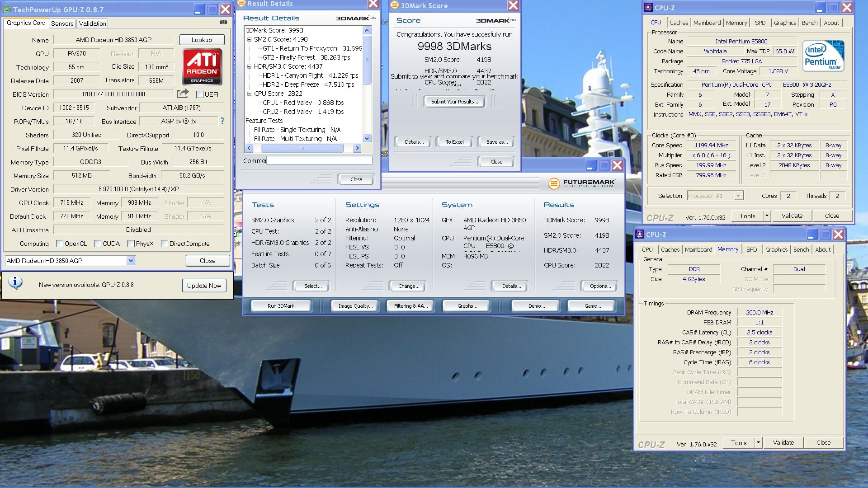Click scroll right arrow in Result Details

357,148
